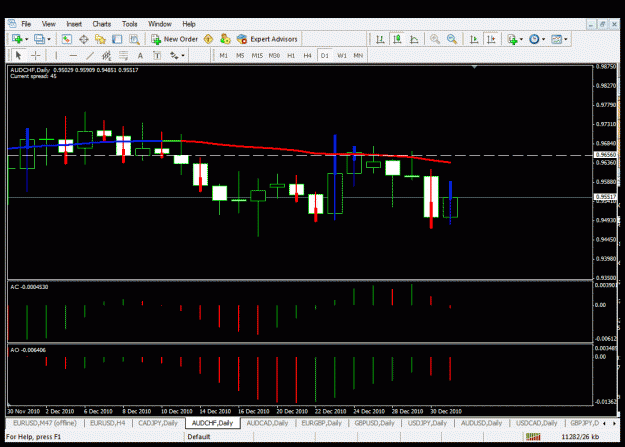
Task: Select the arrow Cursor tool
Action: [x=18, y=55]
